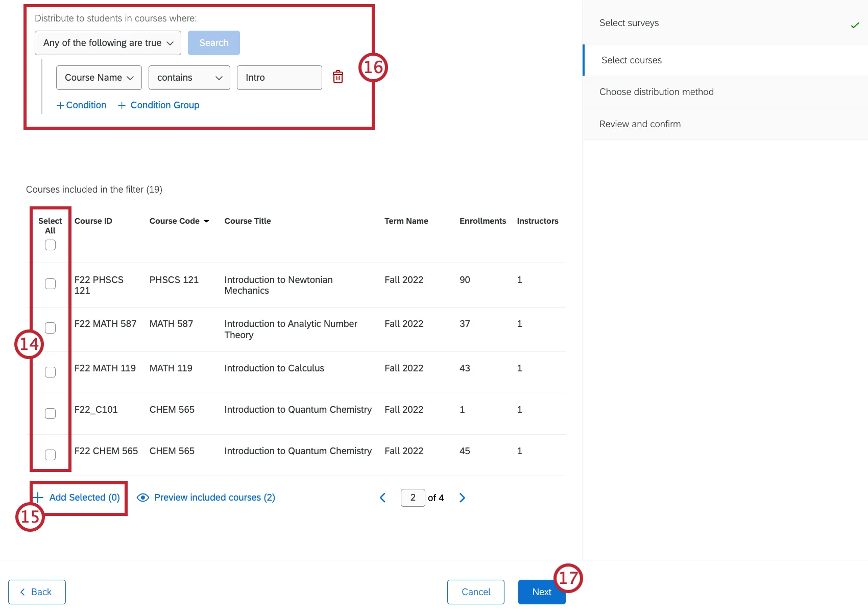Click the eye icon to preview included courses
Screen dimensions: 868x613
point(142,497)
